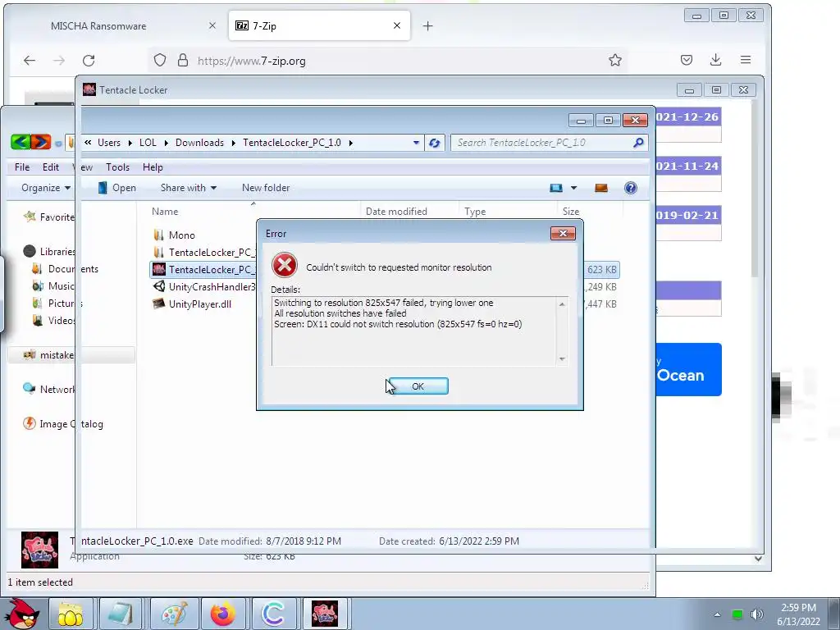Click OK in the Error dialog
Image resolution: width=840 pixels, height=630 pixels.
(x=418, y=386)
